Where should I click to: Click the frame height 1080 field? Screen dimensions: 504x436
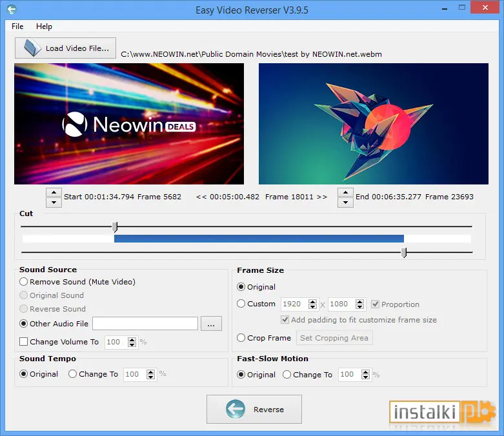pos(341,304)
